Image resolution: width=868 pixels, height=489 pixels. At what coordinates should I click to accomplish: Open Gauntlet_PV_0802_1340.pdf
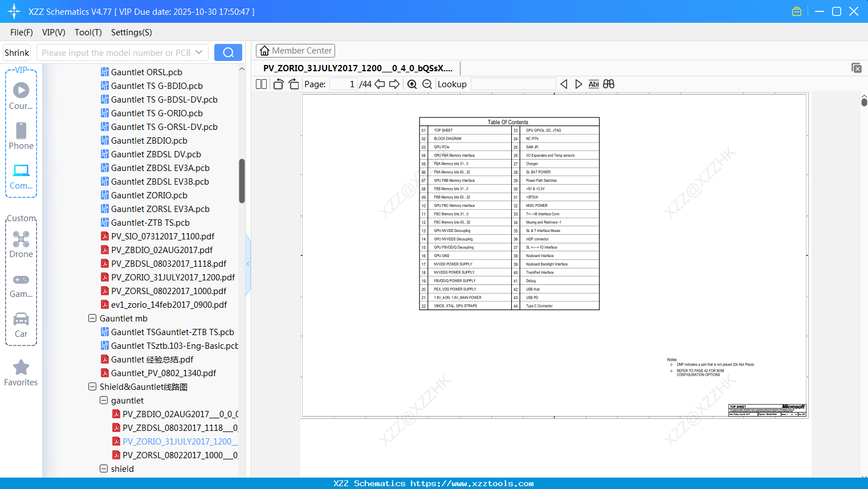tap(163, 373)
